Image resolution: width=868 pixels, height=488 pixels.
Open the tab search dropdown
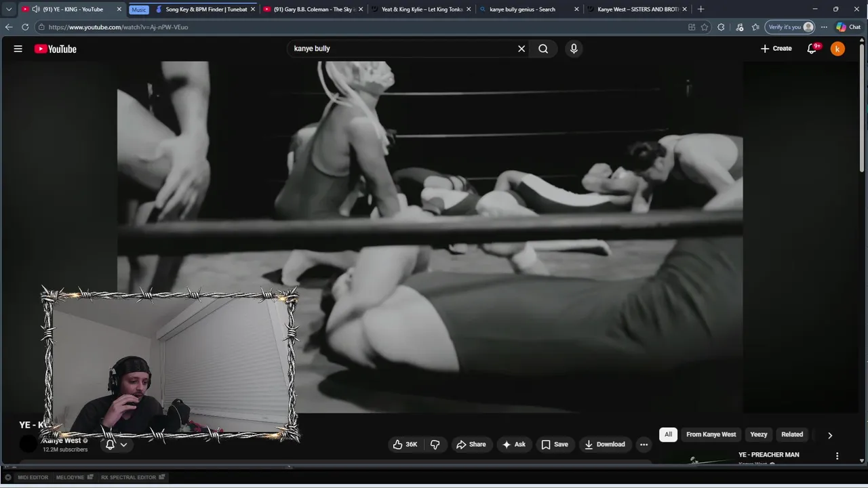click(x=9, y=9)
